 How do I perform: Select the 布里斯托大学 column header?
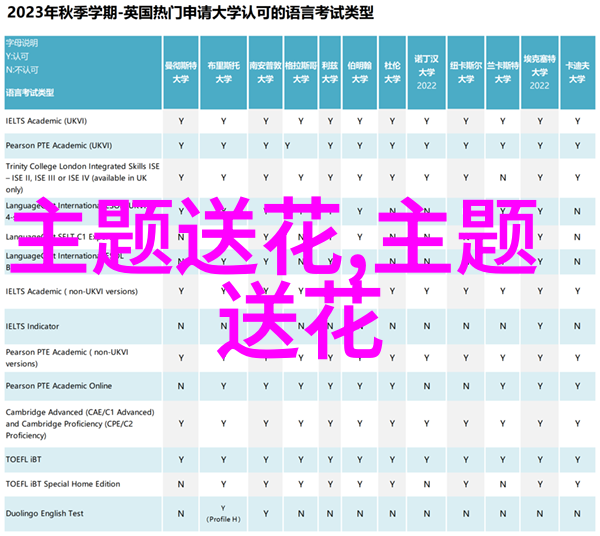[223, 69]
